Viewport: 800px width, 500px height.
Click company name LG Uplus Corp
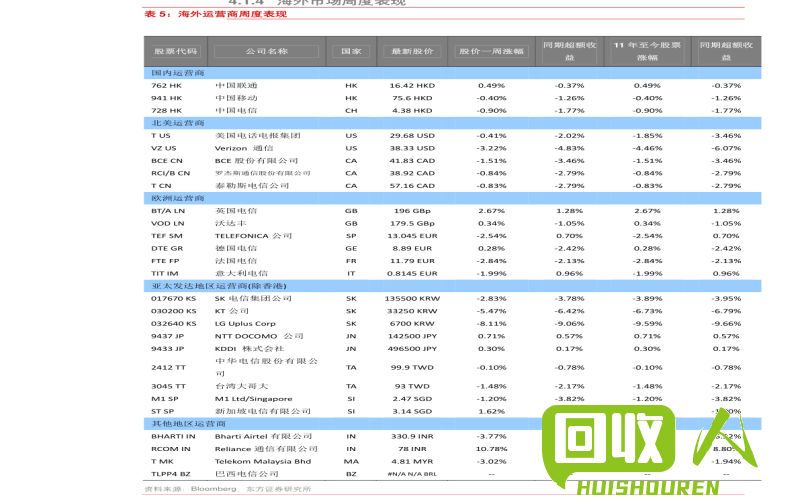[x=245, y=323]
